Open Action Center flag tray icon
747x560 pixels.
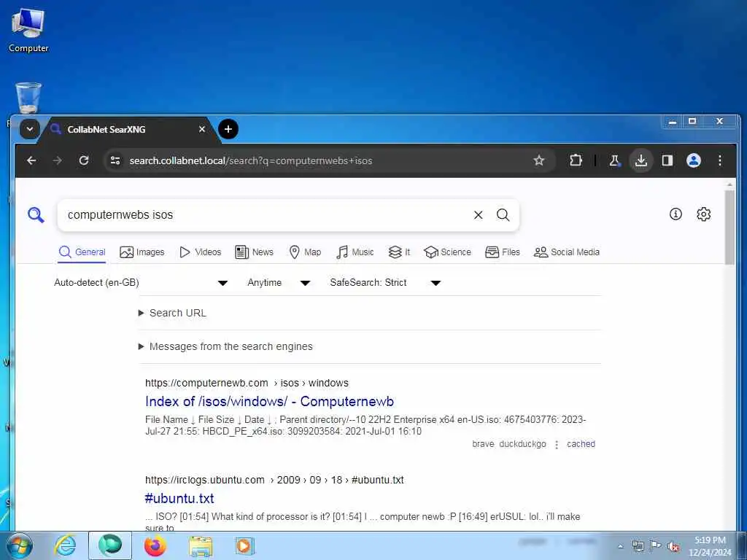pos(656,546)
